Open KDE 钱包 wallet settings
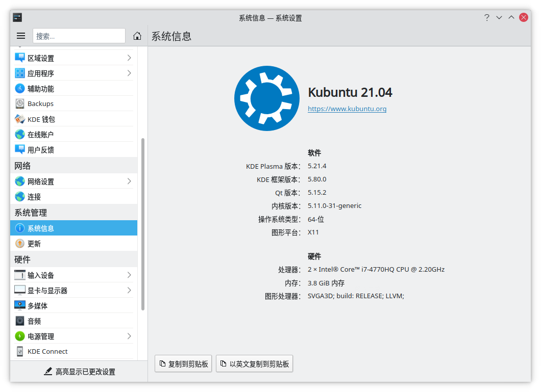 tap(74, 119)
